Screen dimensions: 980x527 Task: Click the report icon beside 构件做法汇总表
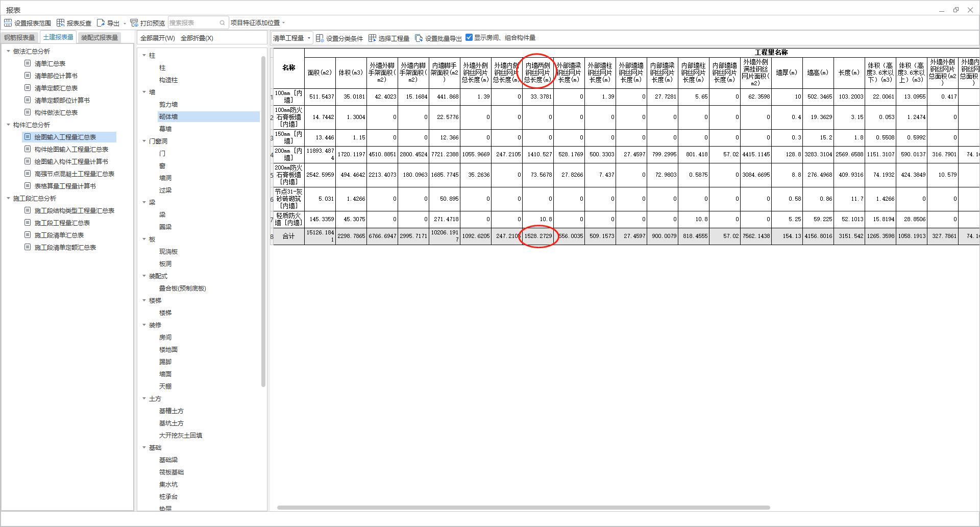pyautogui.click(x=28, y=112)
